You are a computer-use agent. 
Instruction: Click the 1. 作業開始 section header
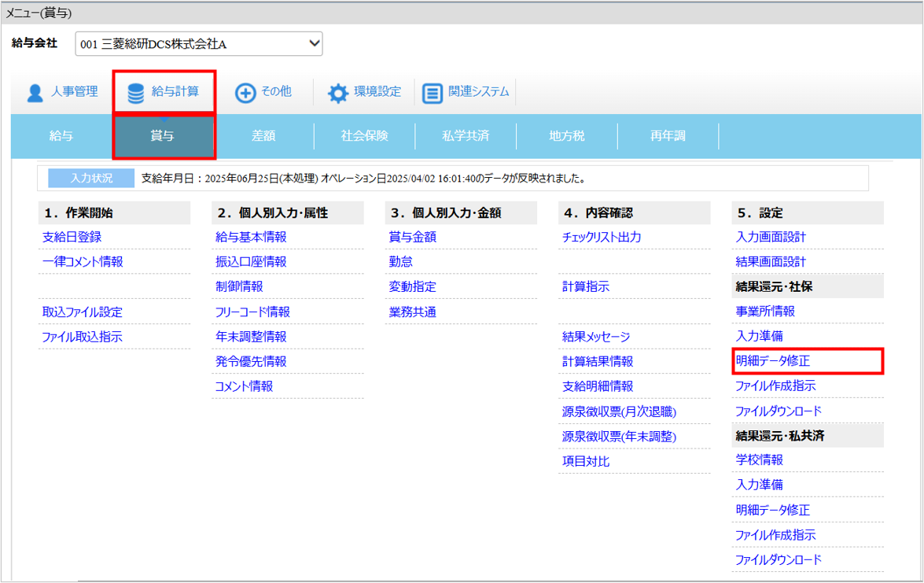coord(114,212)
